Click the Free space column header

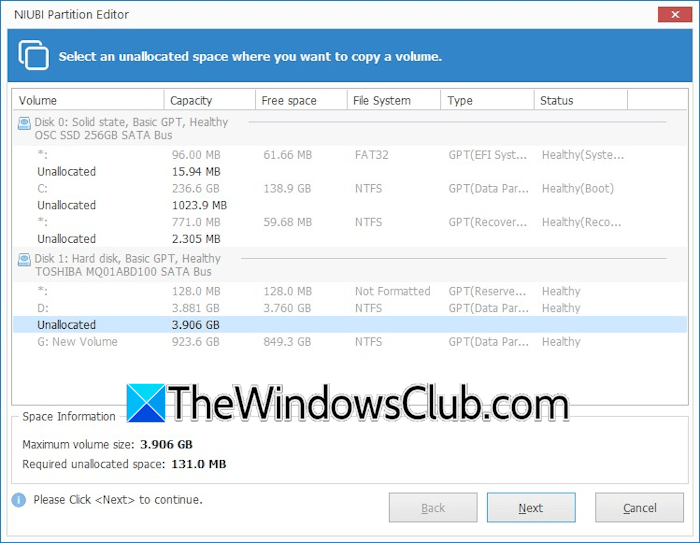click(x=301, y=100)
